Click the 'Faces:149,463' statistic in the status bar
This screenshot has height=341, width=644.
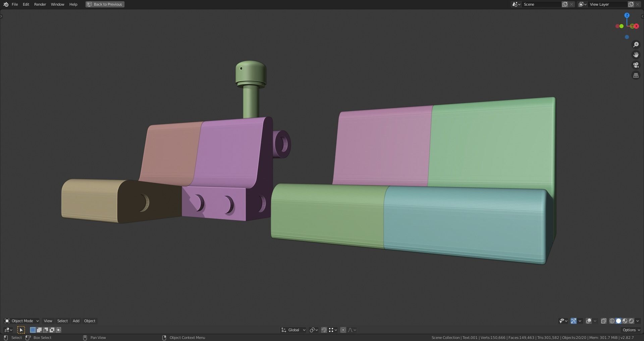pos(521,338)
